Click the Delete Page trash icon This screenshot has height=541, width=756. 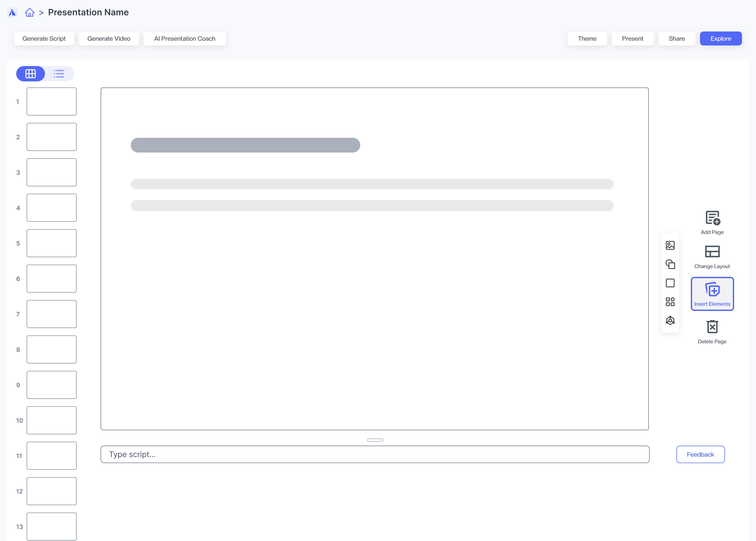712,327
